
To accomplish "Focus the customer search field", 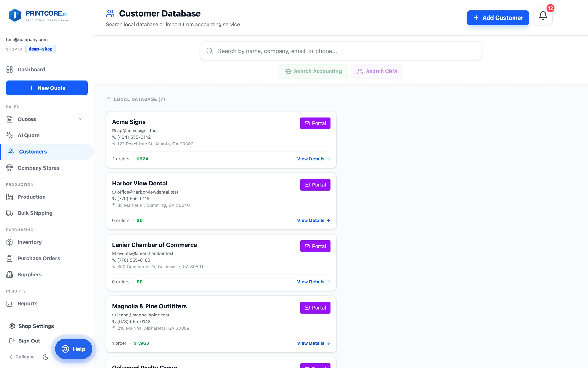I will tap(341, 51).
